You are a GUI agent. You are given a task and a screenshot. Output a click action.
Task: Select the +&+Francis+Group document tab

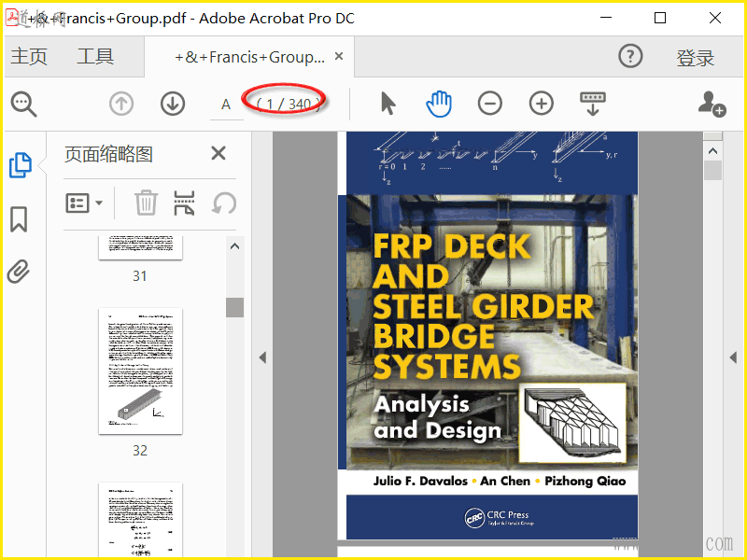(249, 57)
